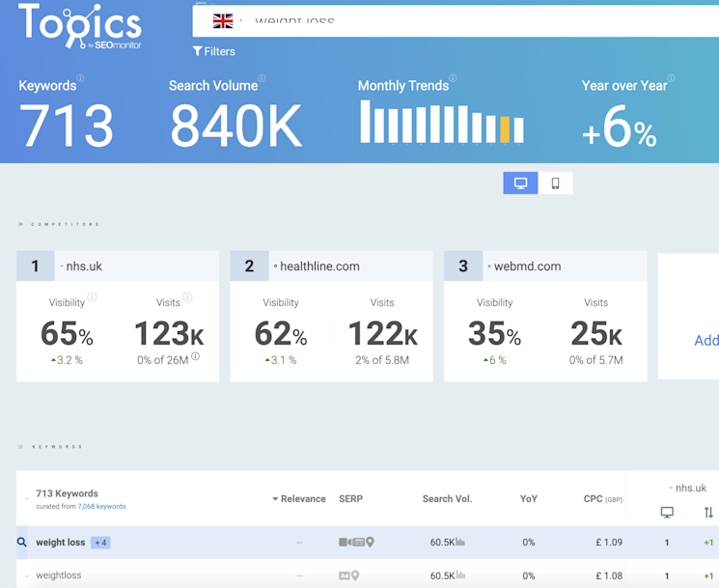Switch to desktop view
Screen dimensions: 719x588
(x=520, y=183)
